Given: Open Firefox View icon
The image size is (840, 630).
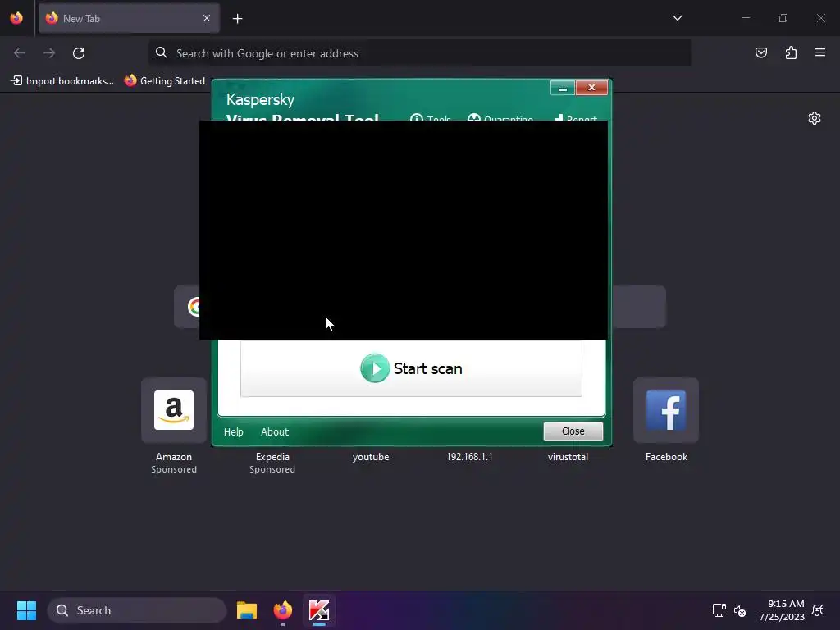Looking at the screenshot, I should pyautogui.click(x=16, y=18).
